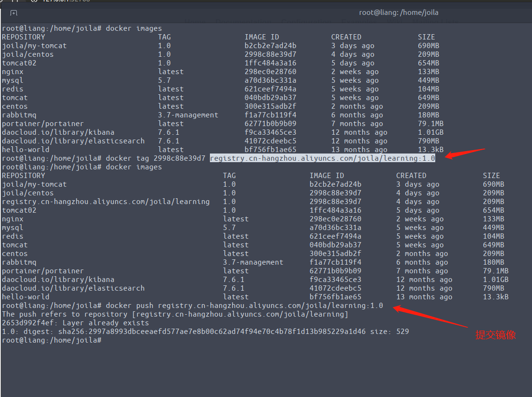The height and width of the screenshot is (397, 532).
Task: Click the first 'docker images' command
Action: coord(134,28)
